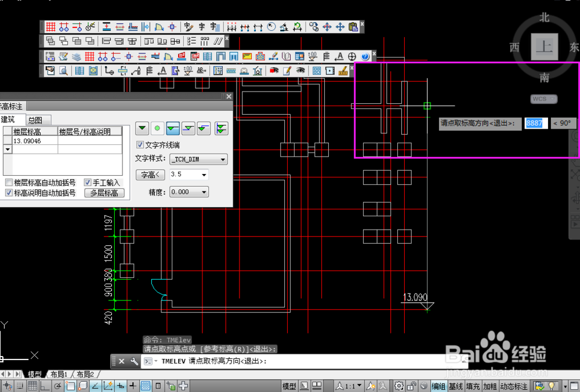Click the double-slash hatch icon in second toolbar
The height and width of the screenshot is (392, 580).
point(218,41)
